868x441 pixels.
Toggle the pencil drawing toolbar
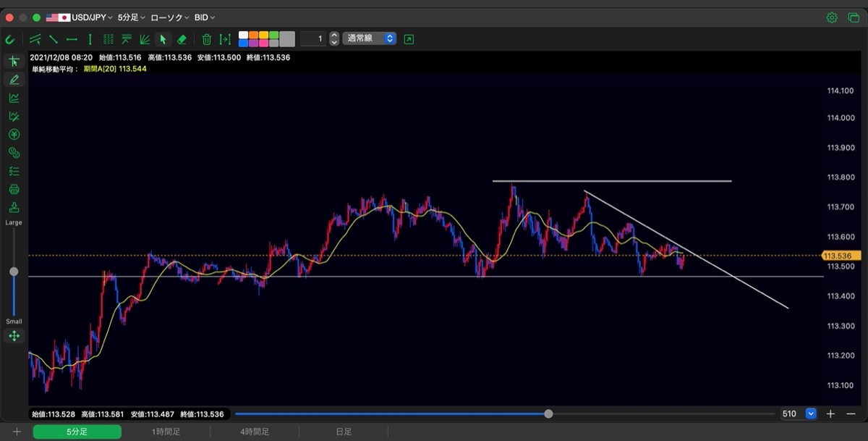point(14,80)
